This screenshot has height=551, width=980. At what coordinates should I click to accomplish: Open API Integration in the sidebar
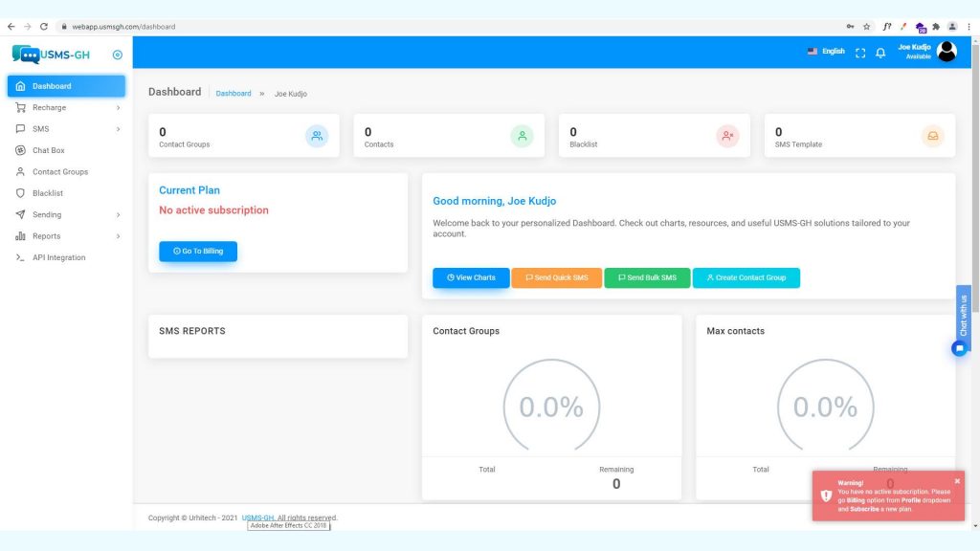click(x=66, y=257)
